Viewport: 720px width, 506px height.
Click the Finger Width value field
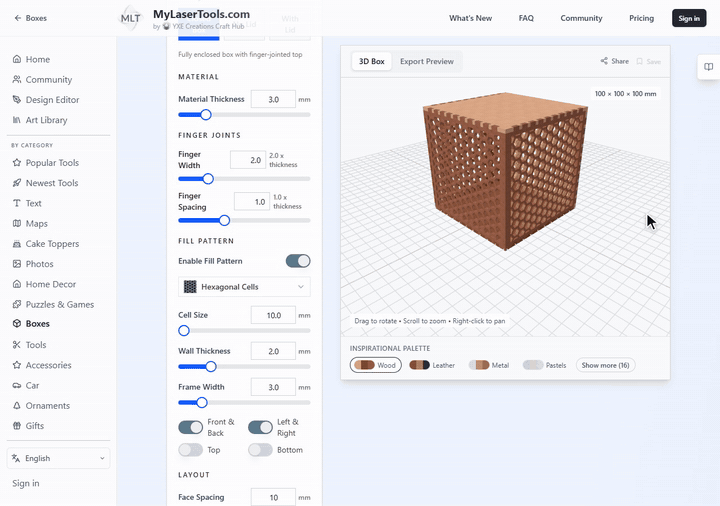(x=248, y=160)
